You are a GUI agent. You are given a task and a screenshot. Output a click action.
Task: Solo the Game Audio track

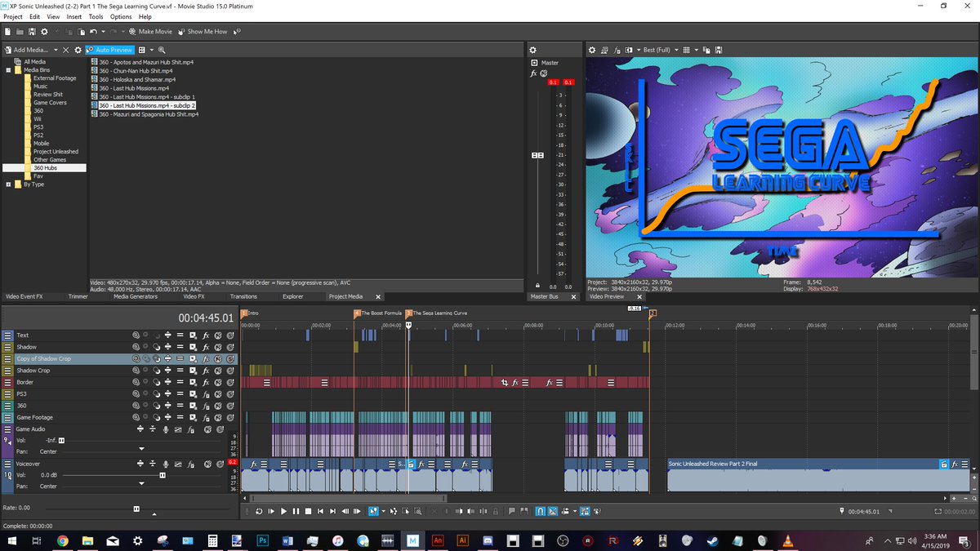(220, 429)
